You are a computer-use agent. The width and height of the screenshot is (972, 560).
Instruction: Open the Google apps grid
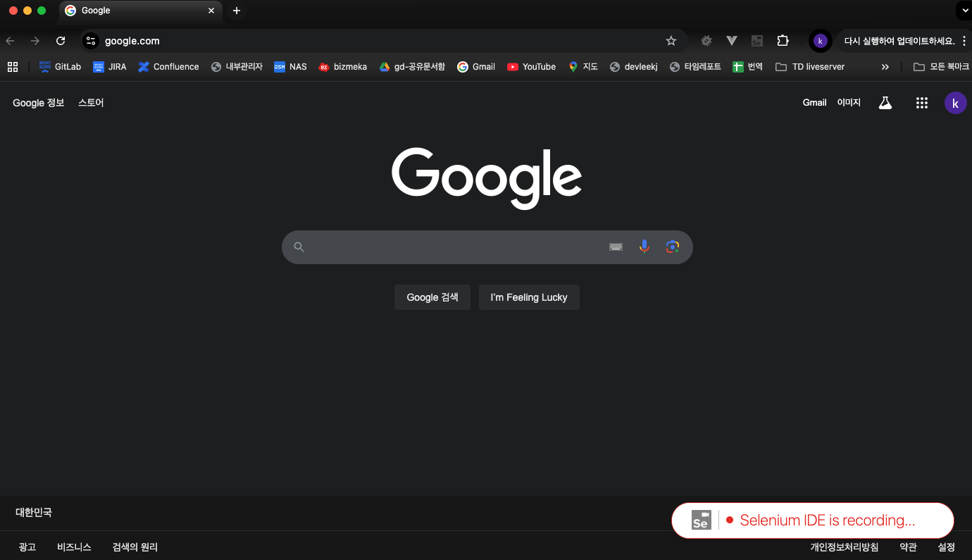[922, 103]
